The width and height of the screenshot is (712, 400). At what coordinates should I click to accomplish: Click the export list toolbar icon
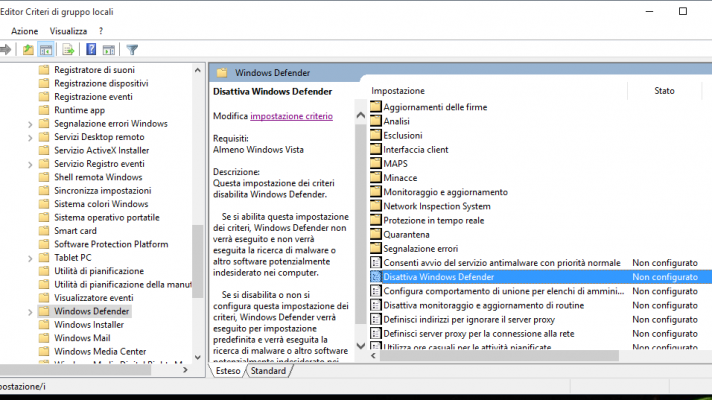pos(68,49)
